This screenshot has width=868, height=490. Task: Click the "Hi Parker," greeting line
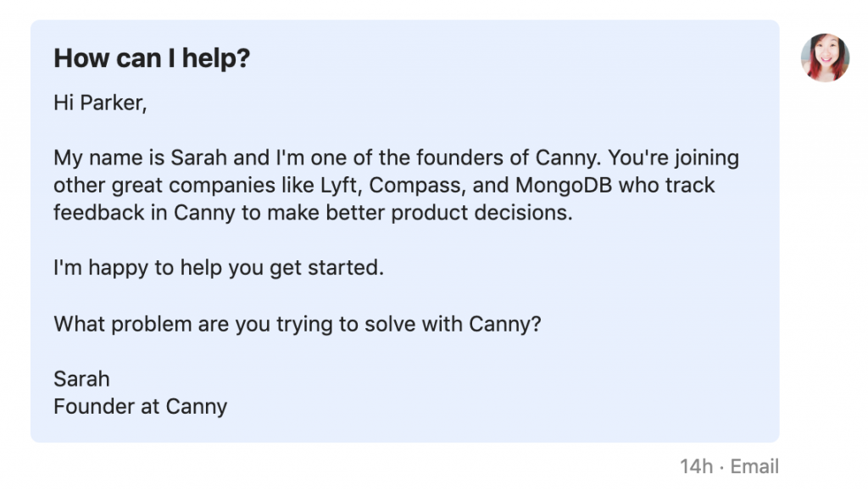pyautogui.click(x=100, y=103)
